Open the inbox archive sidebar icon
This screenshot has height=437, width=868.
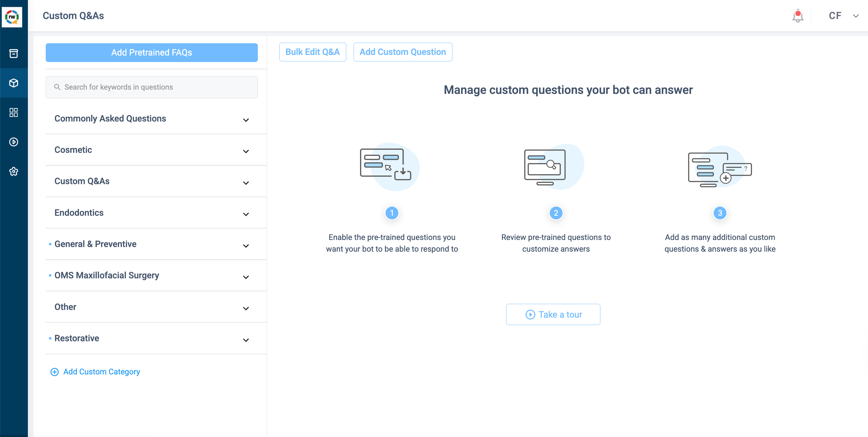[x=14, y=54]
